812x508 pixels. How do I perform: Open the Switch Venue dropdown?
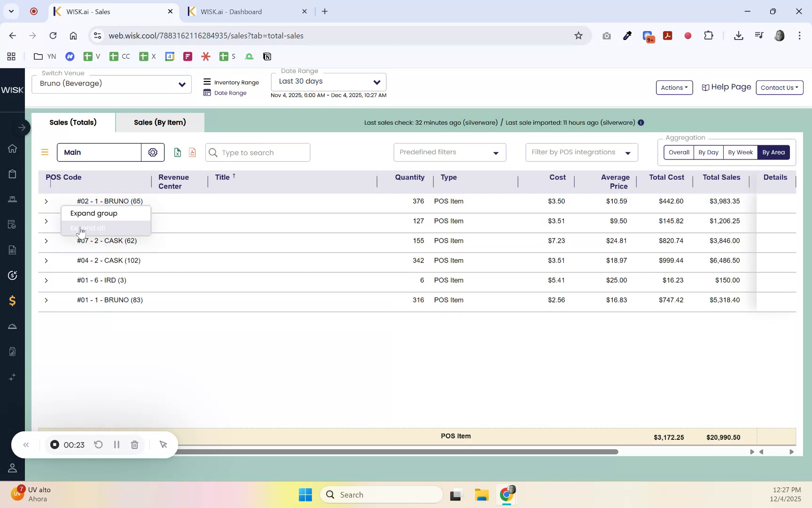(111, 84)
